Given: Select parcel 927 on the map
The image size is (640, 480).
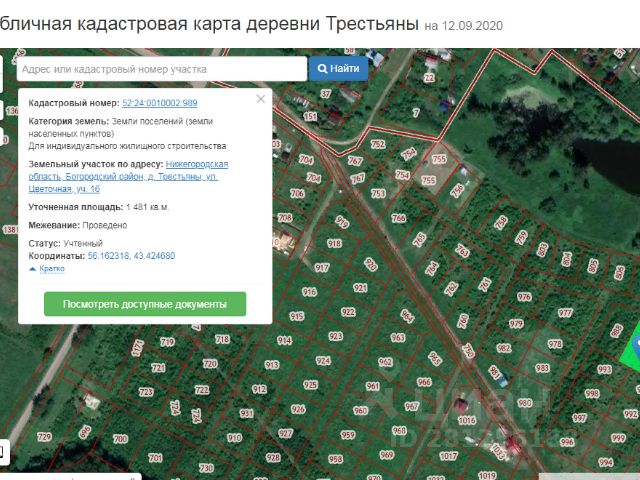Looking at the screenshot, I should point(285,433).
